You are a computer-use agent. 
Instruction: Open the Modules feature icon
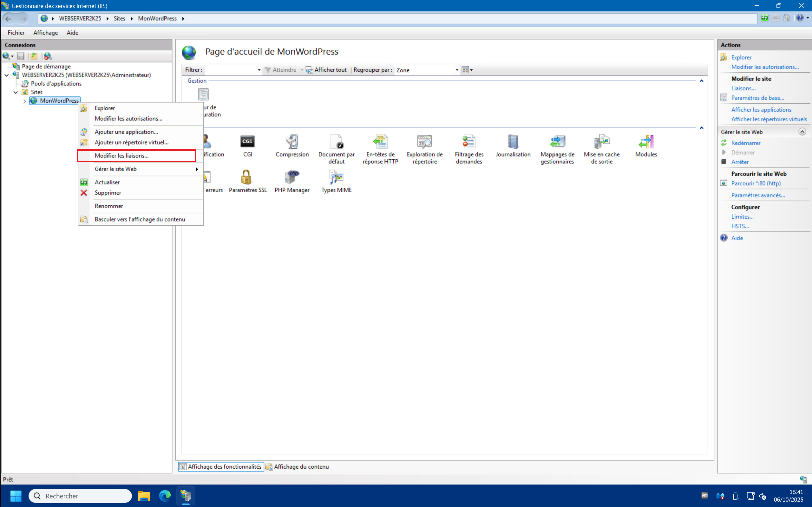(646, 142)
